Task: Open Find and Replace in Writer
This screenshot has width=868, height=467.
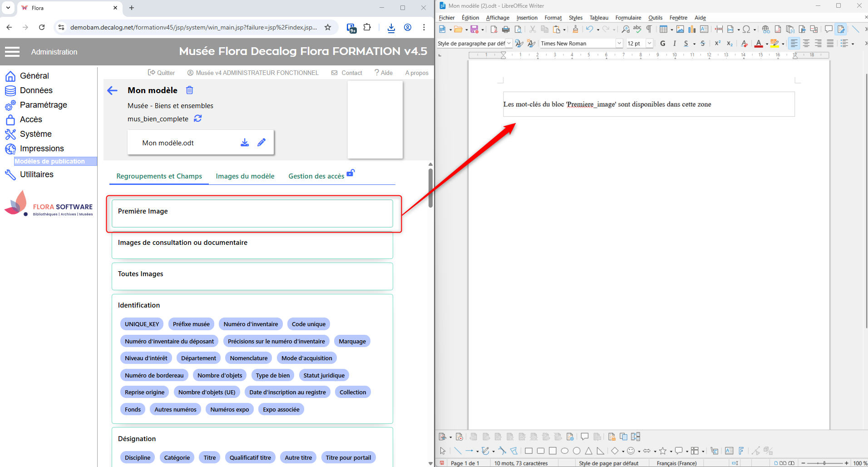Action: [x=626, y=30]
